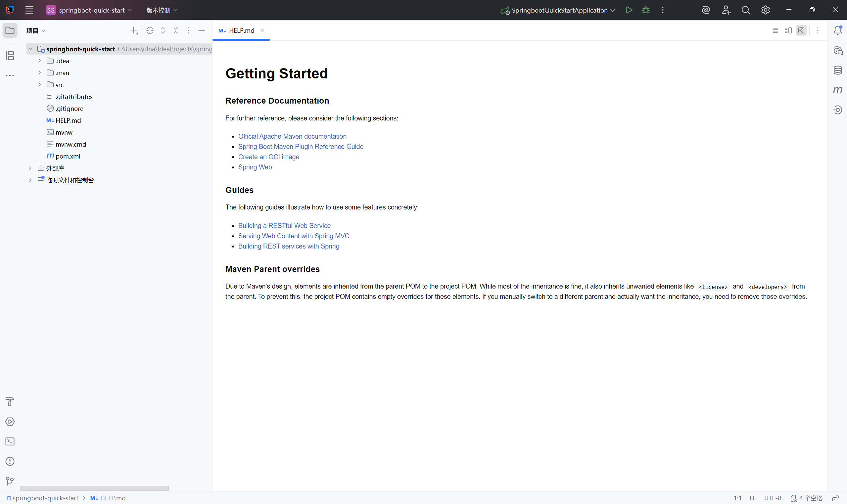The width and height of the screenshot is (847, 504).
Task: Select the HELP.md editor tab
Action: pos(241,30)
